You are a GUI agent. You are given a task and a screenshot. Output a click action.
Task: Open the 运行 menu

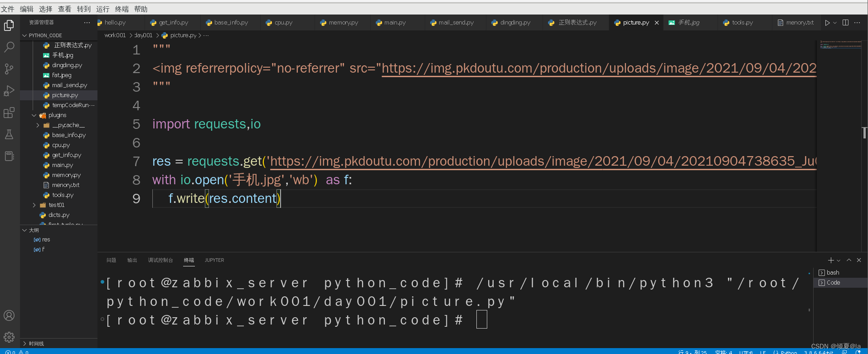[103, 9]
